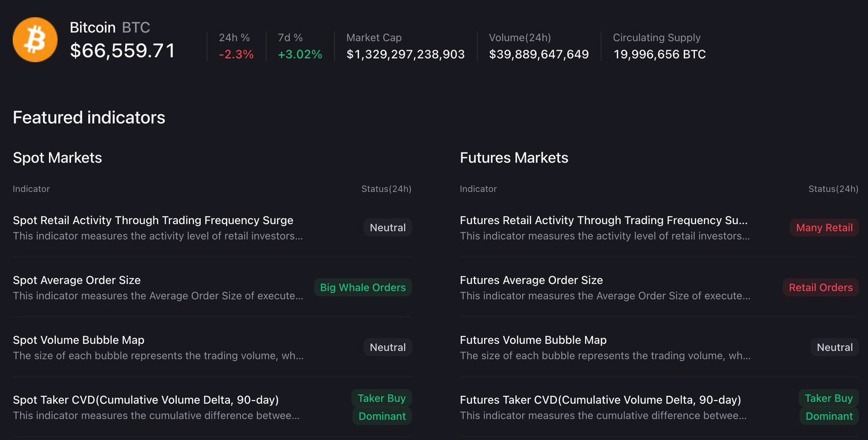Click the Spot Taker Buy Dominant badge
868x440 pixels.
[x=382, y=407]
